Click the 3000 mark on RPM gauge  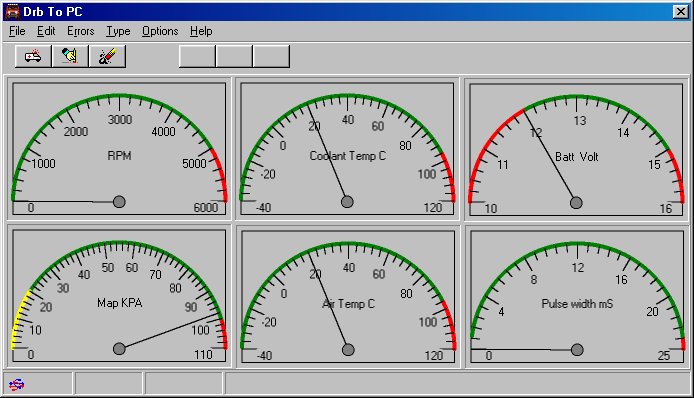(120, 120)
